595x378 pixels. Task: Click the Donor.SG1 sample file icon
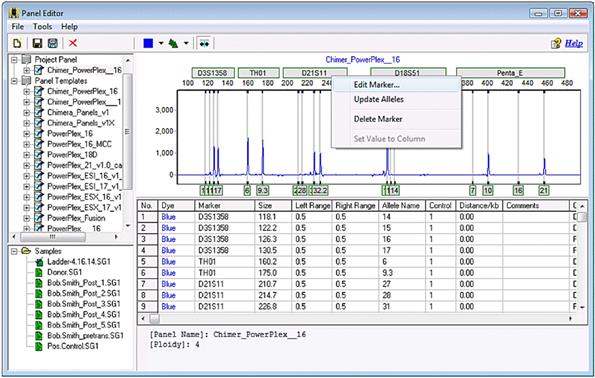click(39, 272)
